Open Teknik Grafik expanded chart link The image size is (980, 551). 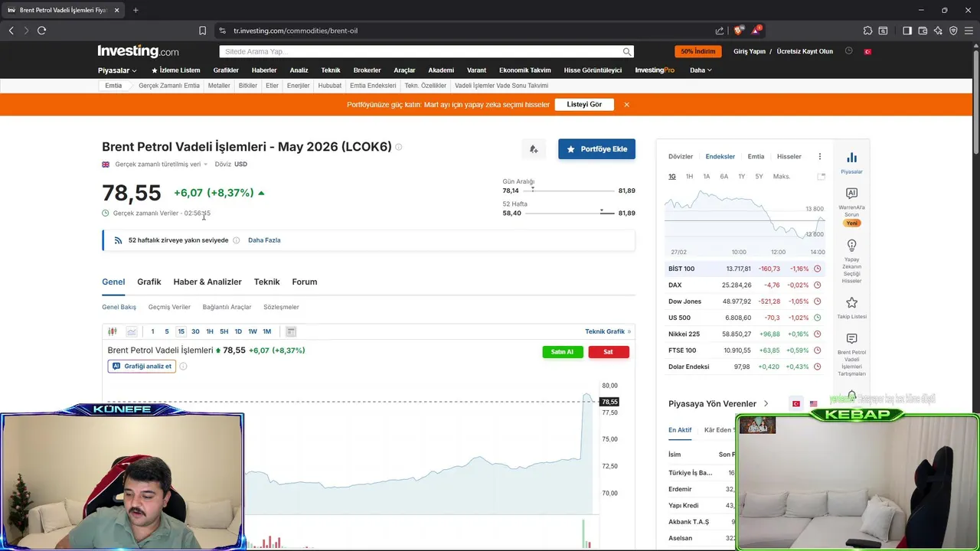pos(608,331)
